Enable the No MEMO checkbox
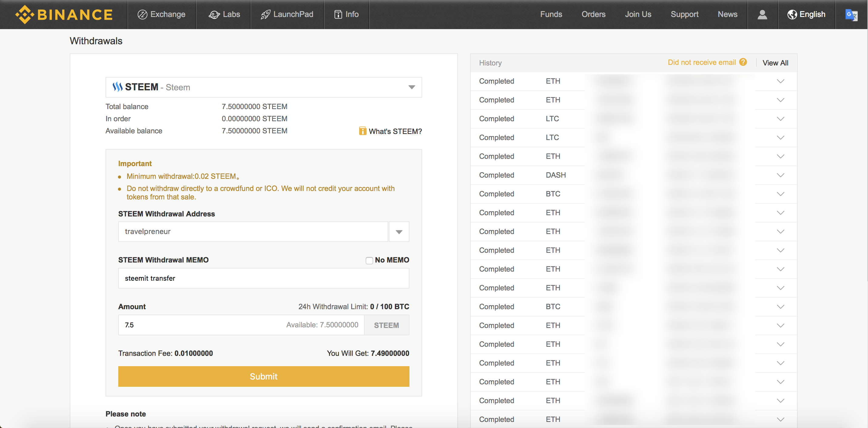 click(369, 260)
